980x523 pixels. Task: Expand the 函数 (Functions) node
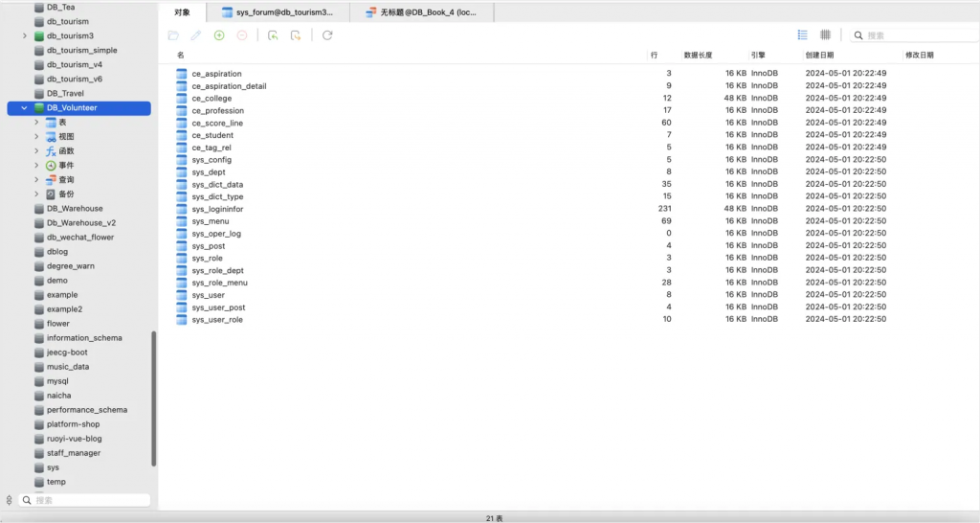point(36,151)
